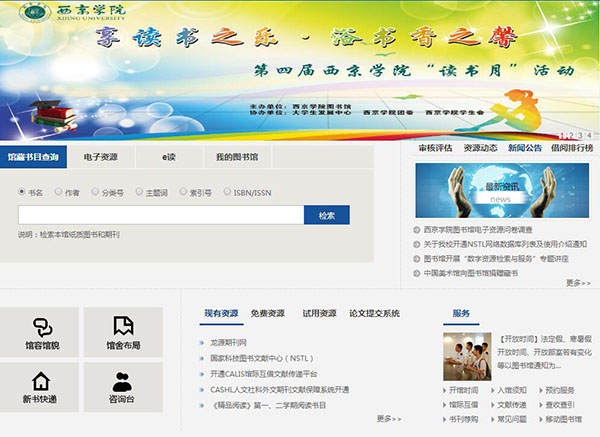Open the 馆舍布局 bookmark icon

coord(123,326)
